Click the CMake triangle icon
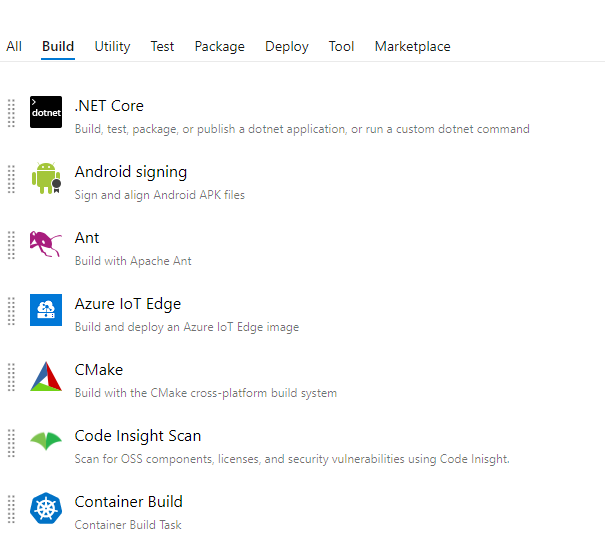The image size is (605, 537). tap(46, 376)
